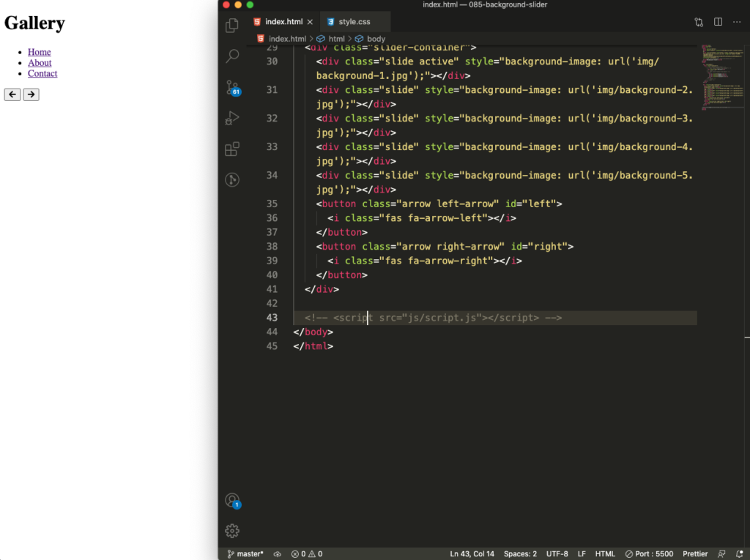Image resolution: width=750 pixels, height=560 pixels.
Task: Click the background-5 slide div line
Action: tap(505, 182)
